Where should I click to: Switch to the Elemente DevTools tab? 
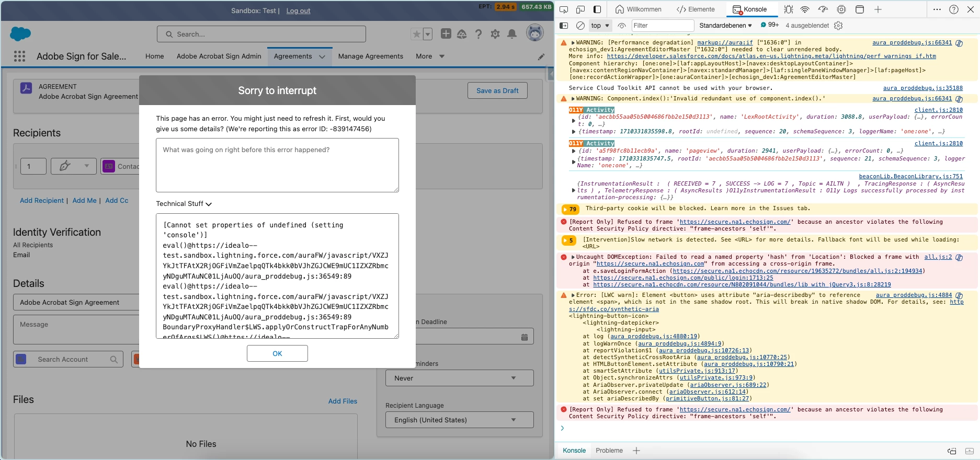[x=696, y=9]
